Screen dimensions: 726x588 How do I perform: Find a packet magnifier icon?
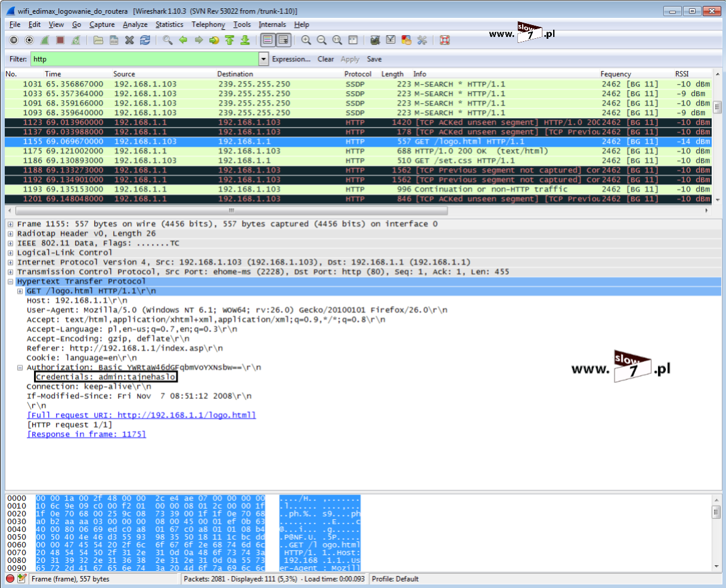click(167, 40)
